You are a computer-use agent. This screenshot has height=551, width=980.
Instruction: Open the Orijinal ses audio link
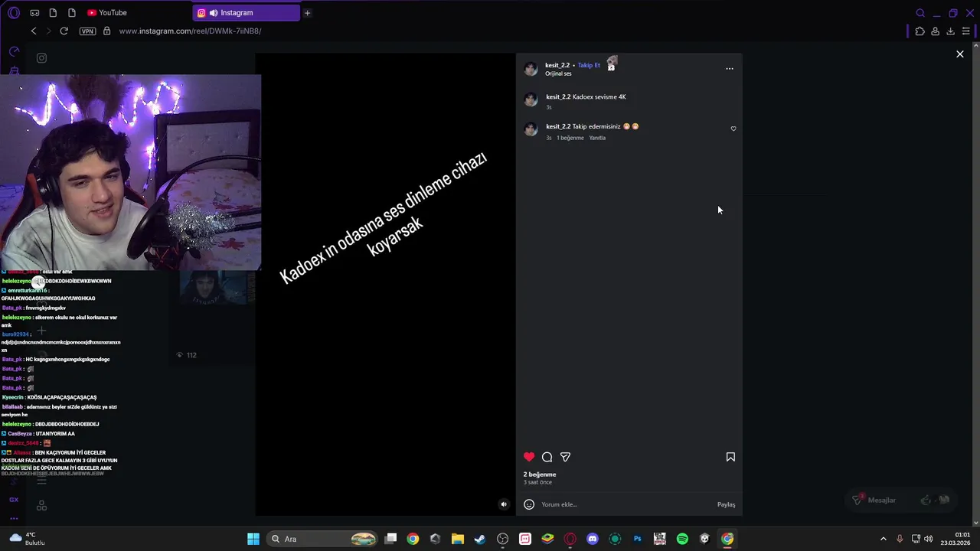click(x=558, y=73)
